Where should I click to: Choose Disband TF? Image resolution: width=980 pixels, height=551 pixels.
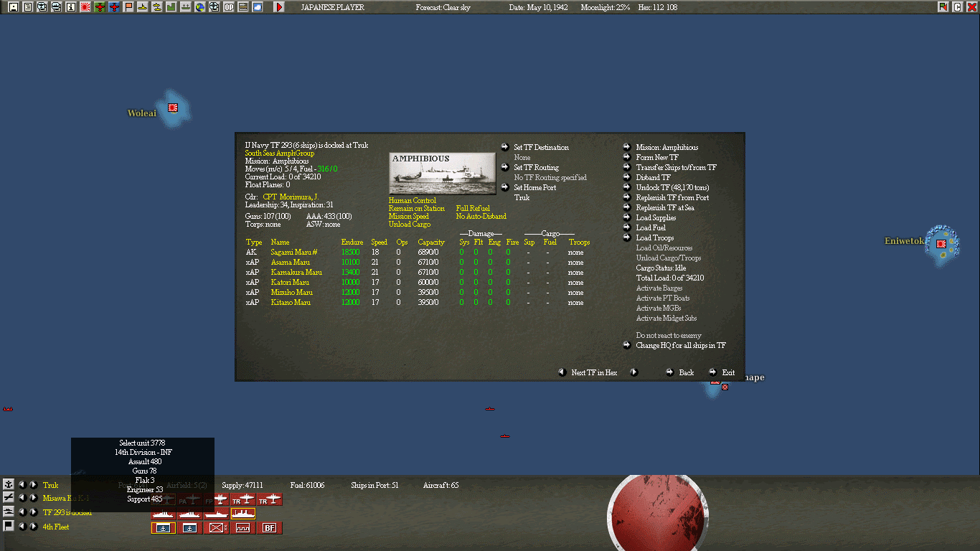(x=654, y=178)
